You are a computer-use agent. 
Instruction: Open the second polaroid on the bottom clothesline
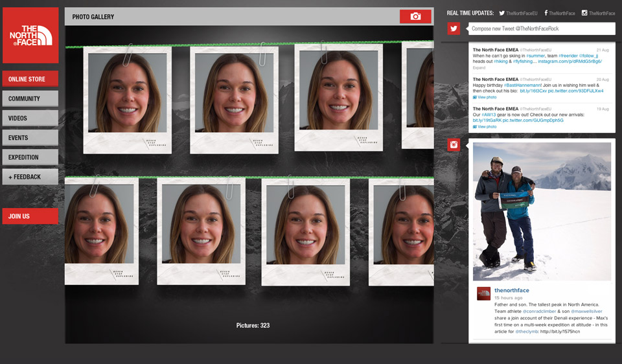click(x=201, y=231)
